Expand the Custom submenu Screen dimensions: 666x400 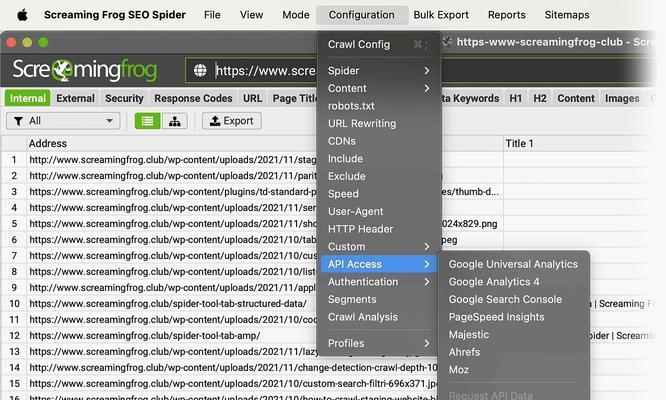coord(378,247)
